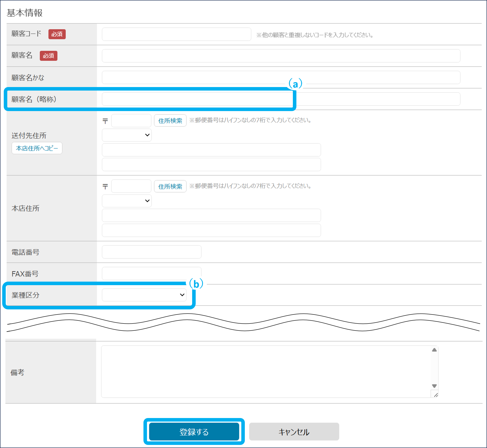Click second address line under 送付先住所
Screen dimensions: 487x448
click(211, 165)
